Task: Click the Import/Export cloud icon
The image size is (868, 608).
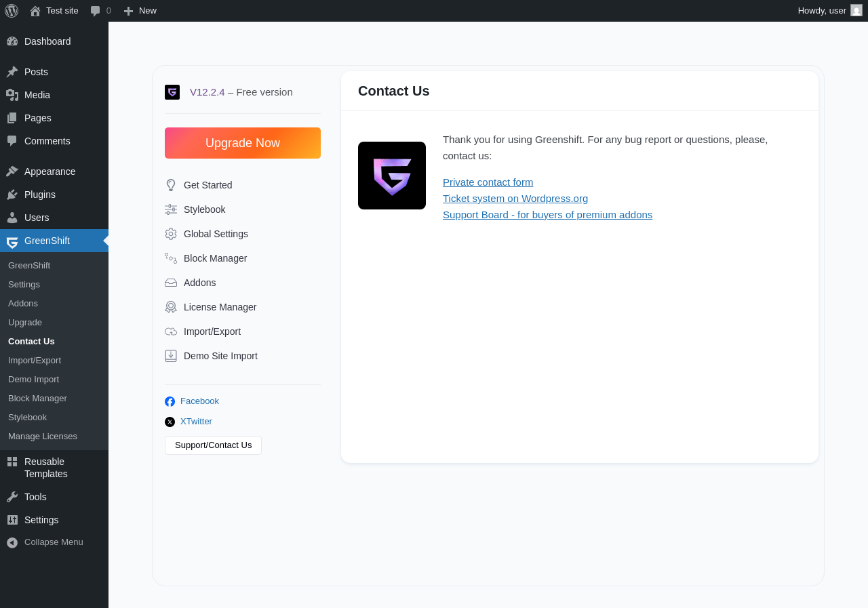Action: click(x=171, y=331)
